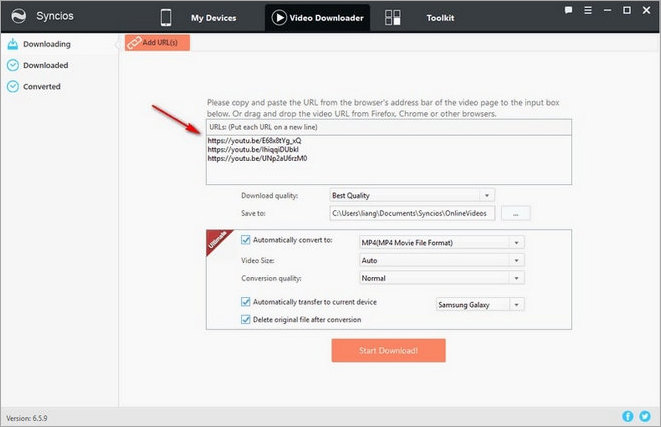Click the Syncios logo icon

[x=19, y=16]
